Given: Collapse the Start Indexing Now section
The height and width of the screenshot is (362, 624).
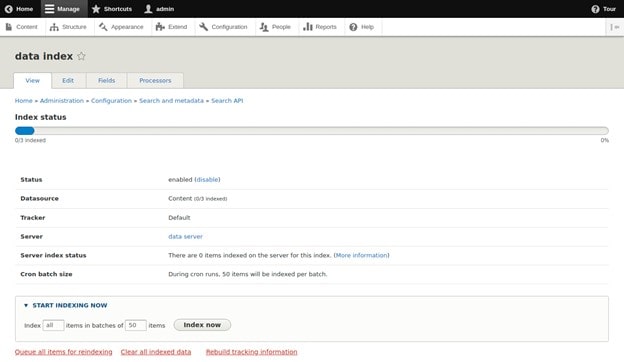Looking at the screenshot, I should [65, 305].
